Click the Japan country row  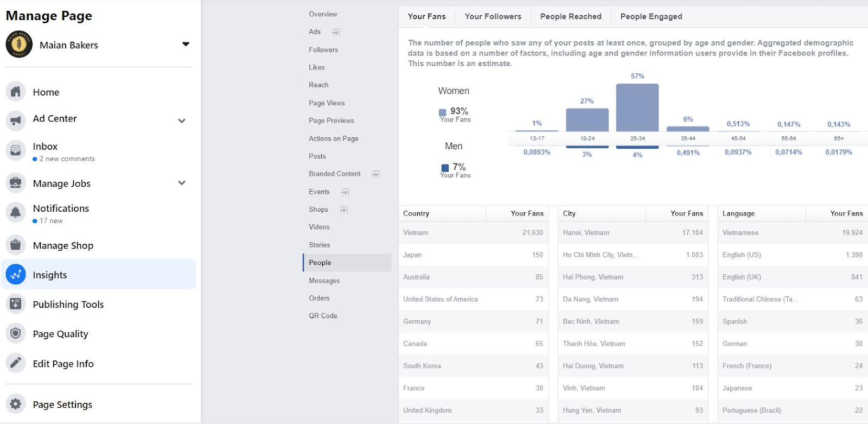474,255
